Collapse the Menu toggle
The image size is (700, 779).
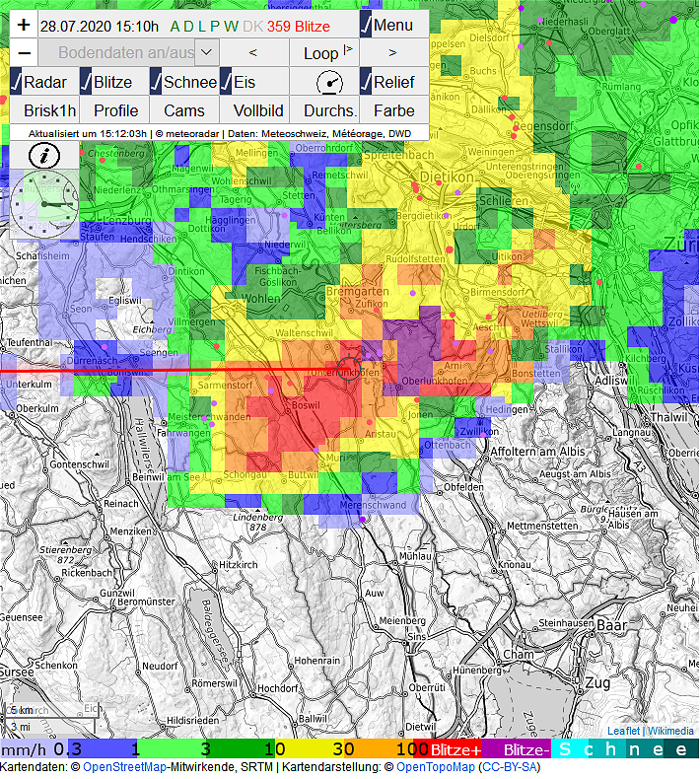pyautogui.click(x=366, y=25)
